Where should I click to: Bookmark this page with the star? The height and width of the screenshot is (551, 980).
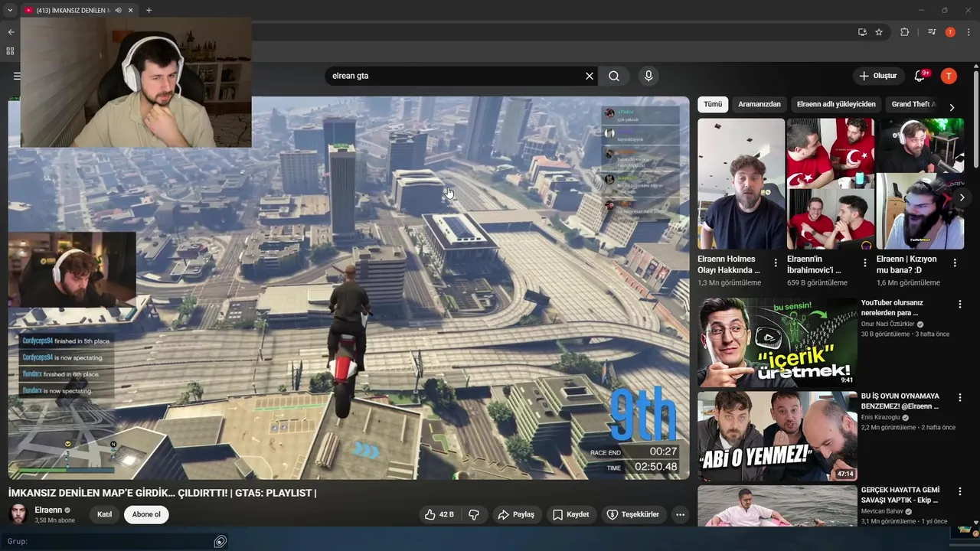click(x=879, y=32)
